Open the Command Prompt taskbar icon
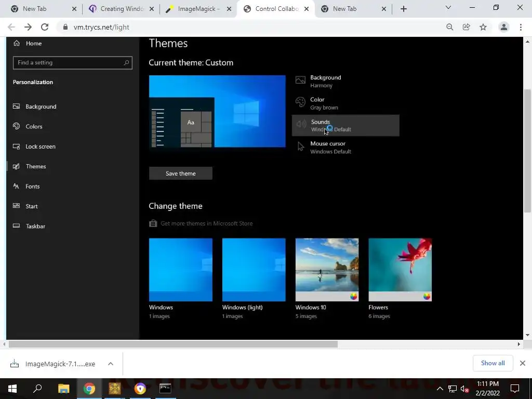 (x=165, y=389)
